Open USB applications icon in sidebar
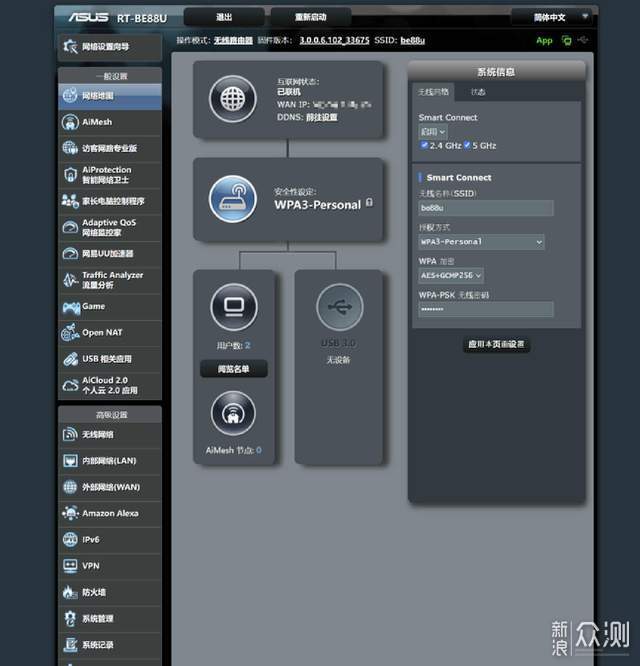 pos(70,359)
